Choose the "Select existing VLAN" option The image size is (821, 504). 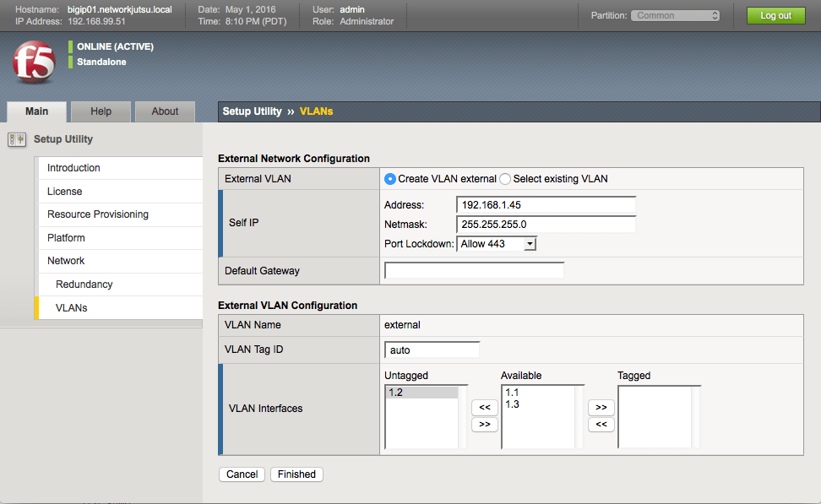click(x=504, y=178)
